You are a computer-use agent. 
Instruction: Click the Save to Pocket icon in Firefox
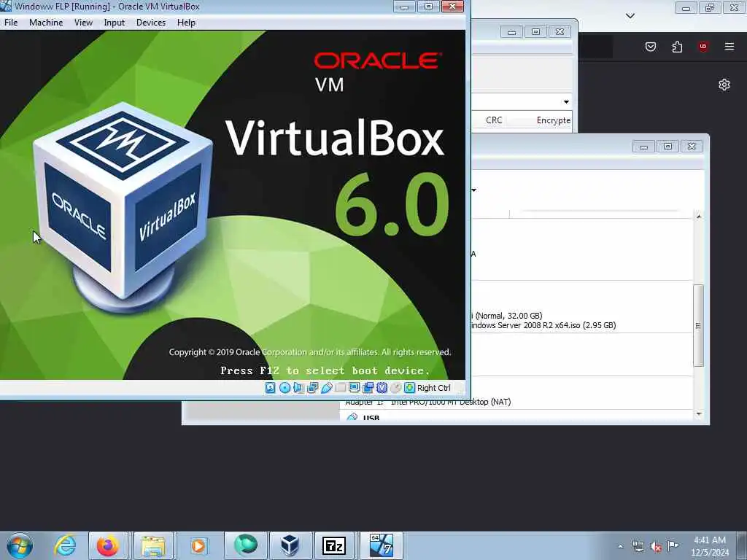click(x=651, y=46)
